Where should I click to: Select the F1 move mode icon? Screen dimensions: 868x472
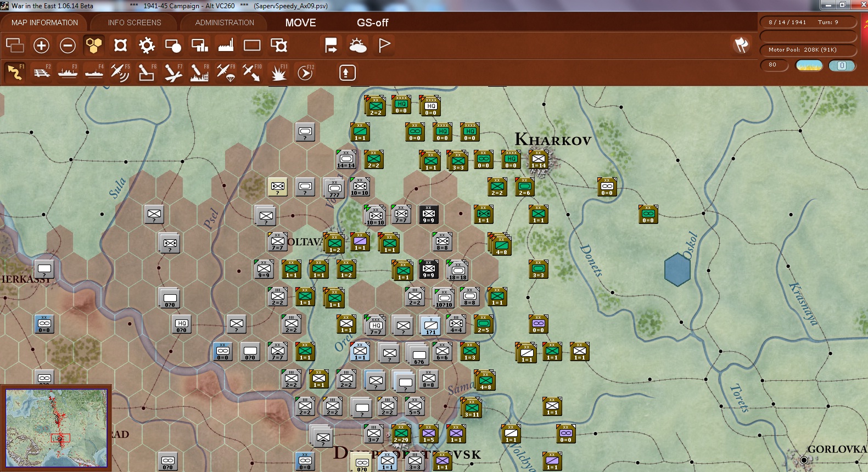(15, 72)
